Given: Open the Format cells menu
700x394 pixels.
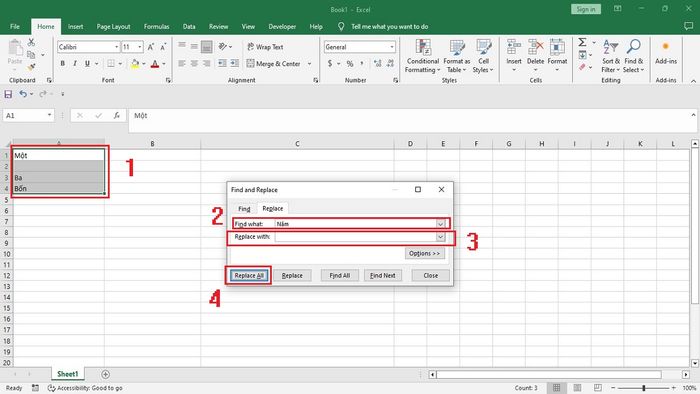Looking at the screenshot, I should pyautogui.click(x=557, y=56).
